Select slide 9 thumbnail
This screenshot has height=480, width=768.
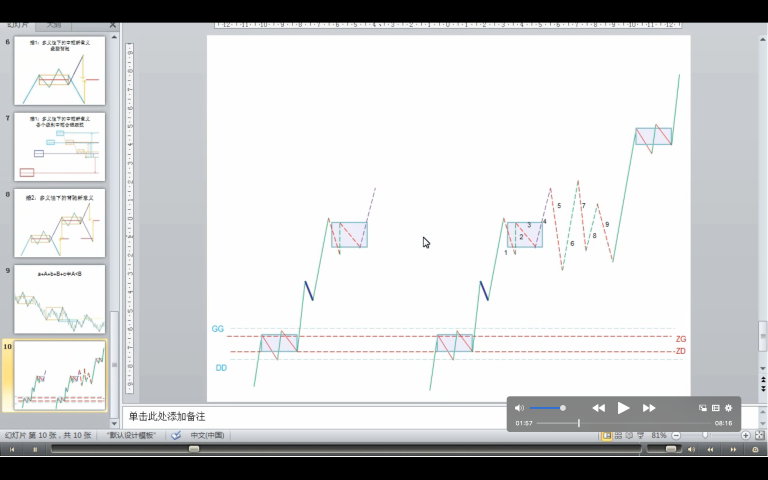click(x=60, y=299)
